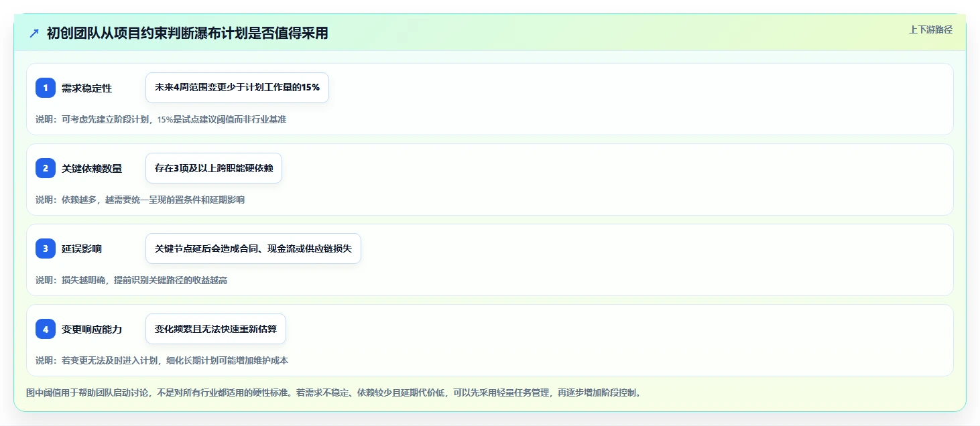Screen dimensions: 980x426
Task: Click the note 依赖越多，越需要统一呈现前置条件
Action: (x=139, y=200)
